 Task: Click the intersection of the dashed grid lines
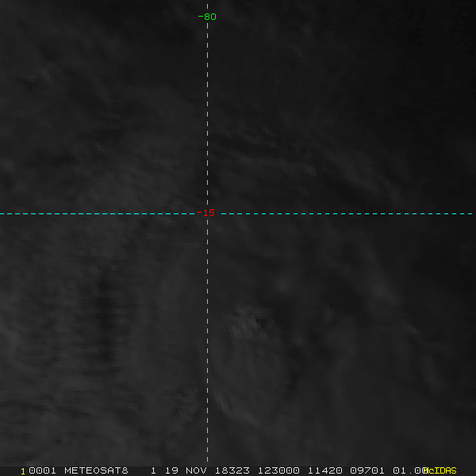pos(207,213)
